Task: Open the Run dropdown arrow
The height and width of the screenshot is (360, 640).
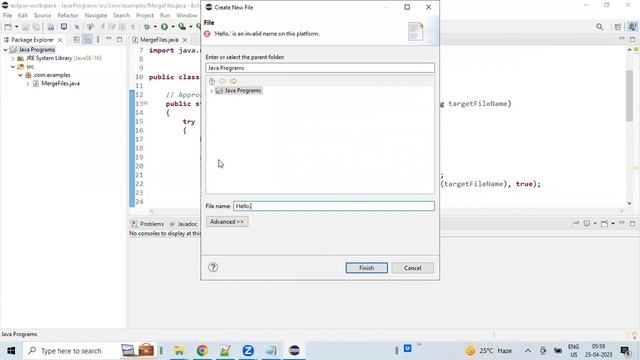Action: tap(173, 27)
